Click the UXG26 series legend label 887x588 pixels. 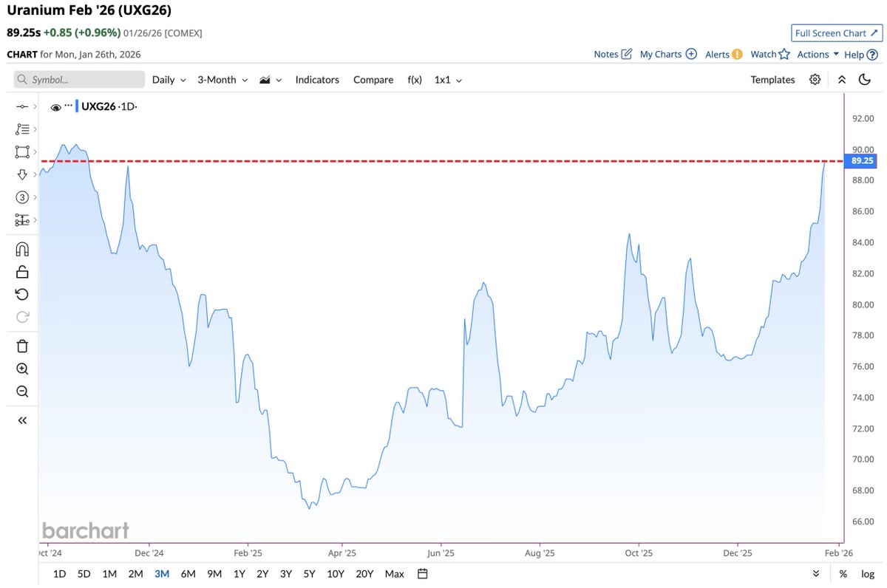pos(98,107)
